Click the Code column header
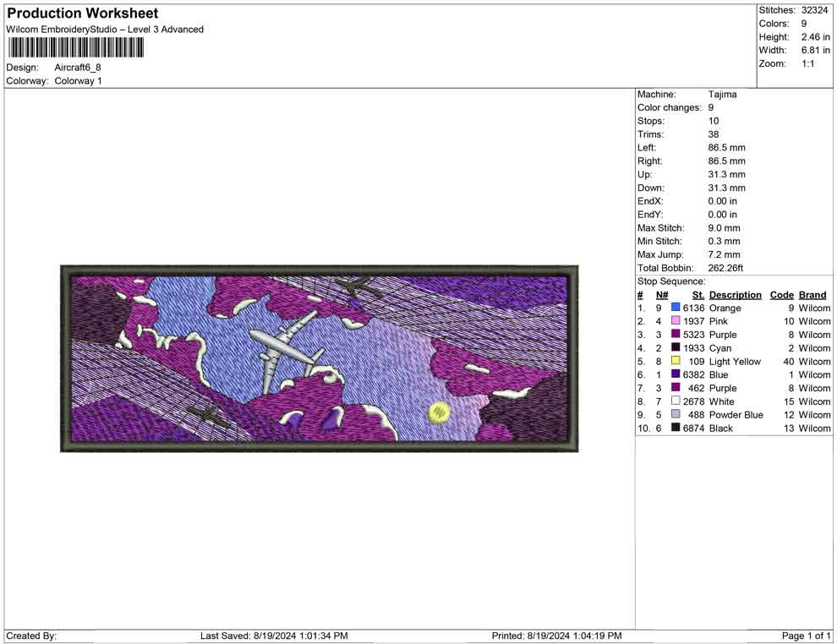This screenshot has width=837, height=644. (x=781, y=295)
